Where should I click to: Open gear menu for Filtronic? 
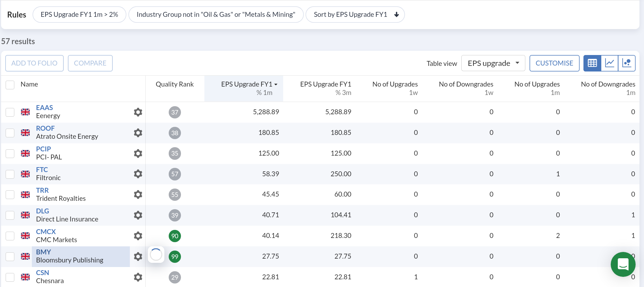point(138,174)
